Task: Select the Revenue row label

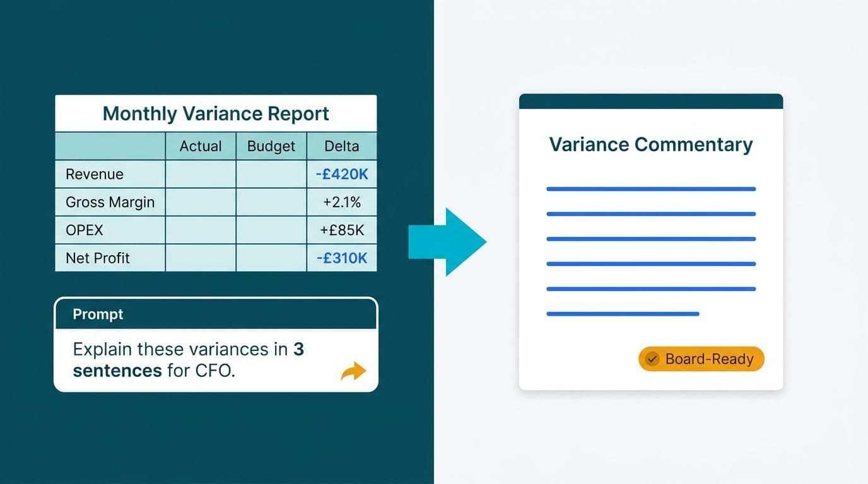Action: (95, 174)
